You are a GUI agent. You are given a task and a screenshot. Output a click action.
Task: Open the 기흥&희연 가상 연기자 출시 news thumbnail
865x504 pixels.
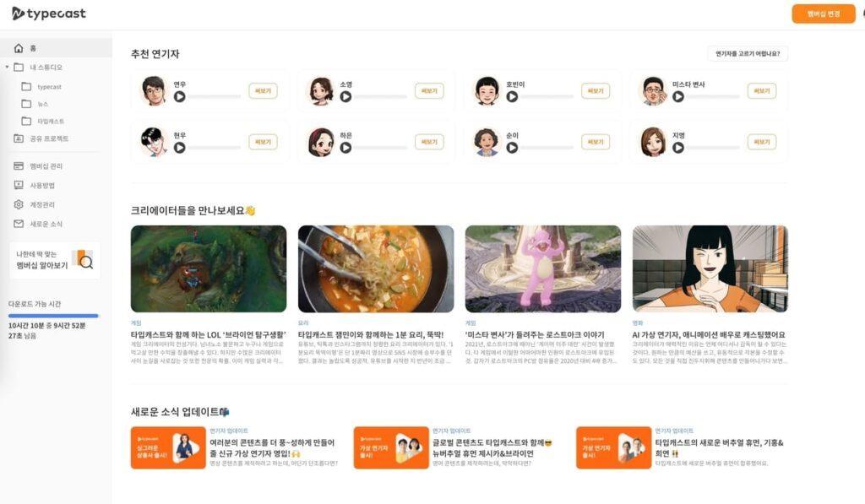click(614, 447)
